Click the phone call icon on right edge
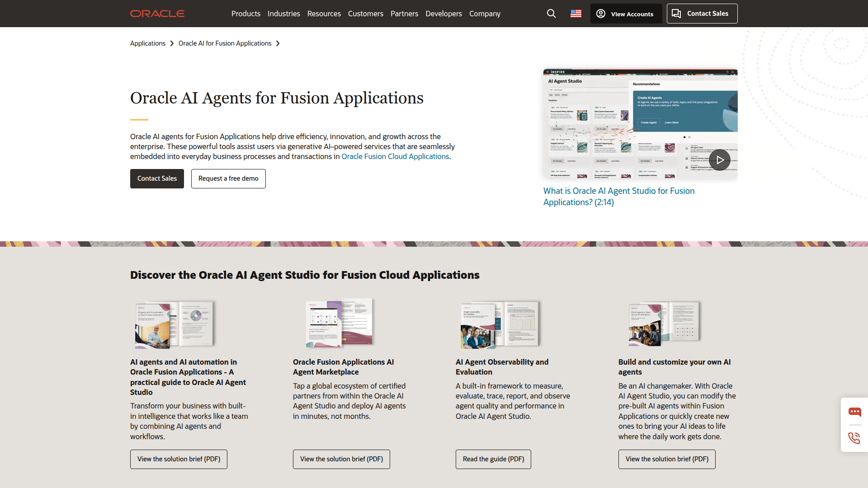Screen dimensions: 868x488 pos(855,438)
